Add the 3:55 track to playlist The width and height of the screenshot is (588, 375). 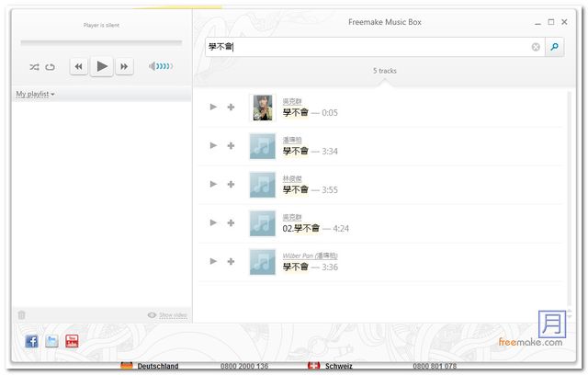(x=231, y=184)
